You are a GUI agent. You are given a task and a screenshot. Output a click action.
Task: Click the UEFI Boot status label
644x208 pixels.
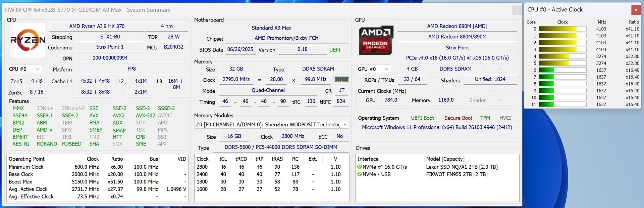[422, 118]
